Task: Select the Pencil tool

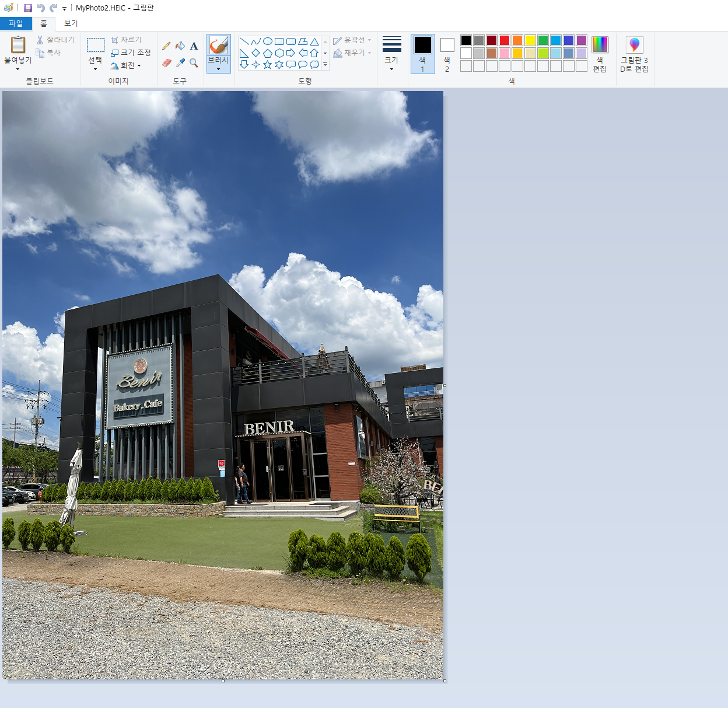Action: [x=167, y=46]
